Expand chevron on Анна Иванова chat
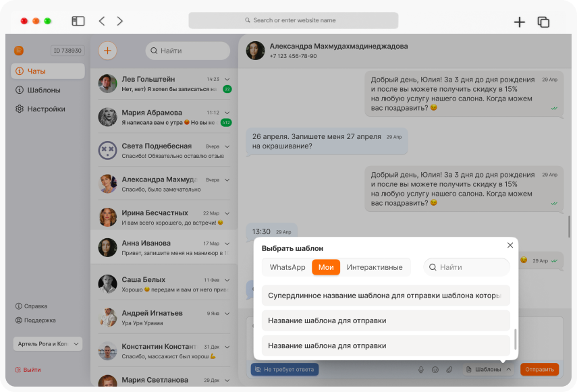The image size is (577, 392). pyautogui.click(x=227, y=244)
